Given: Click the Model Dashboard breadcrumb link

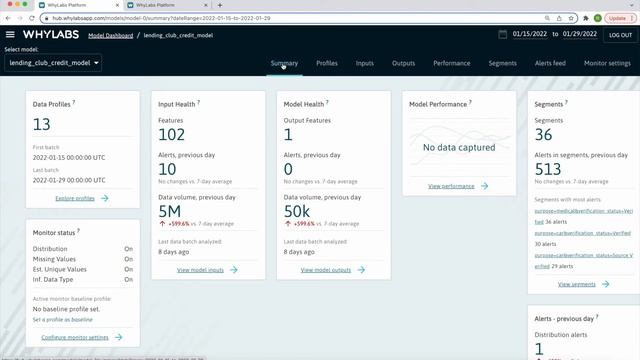Looking at the screenshot, I should point(111,36).
